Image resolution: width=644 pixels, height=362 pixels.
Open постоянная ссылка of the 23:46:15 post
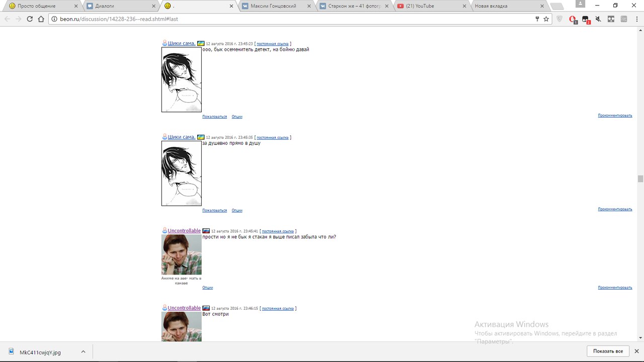pos(278,308)
